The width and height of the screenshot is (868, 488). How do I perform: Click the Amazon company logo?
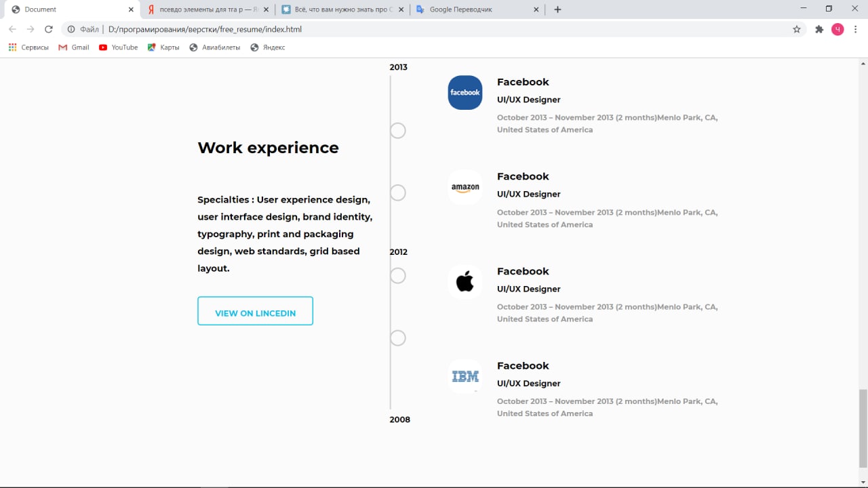pos(465,187)
